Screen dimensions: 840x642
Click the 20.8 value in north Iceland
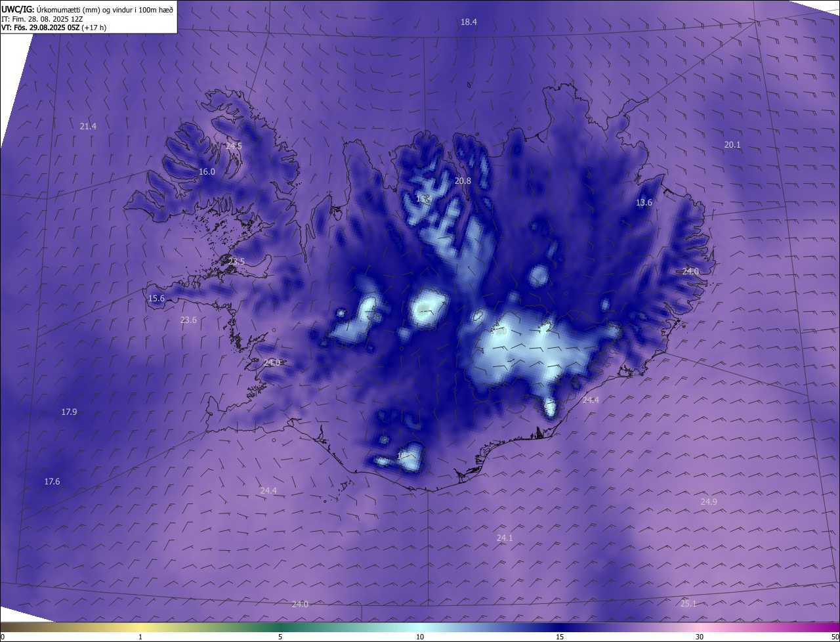(x=463, y=181)
